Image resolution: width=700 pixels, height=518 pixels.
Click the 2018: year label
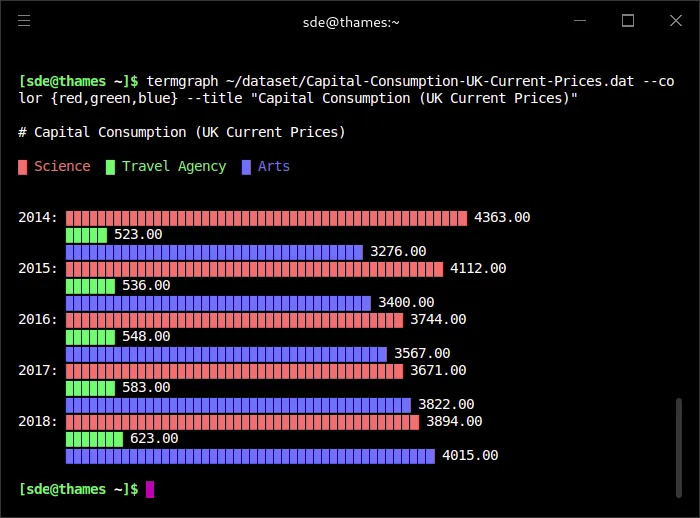[38, 422]
